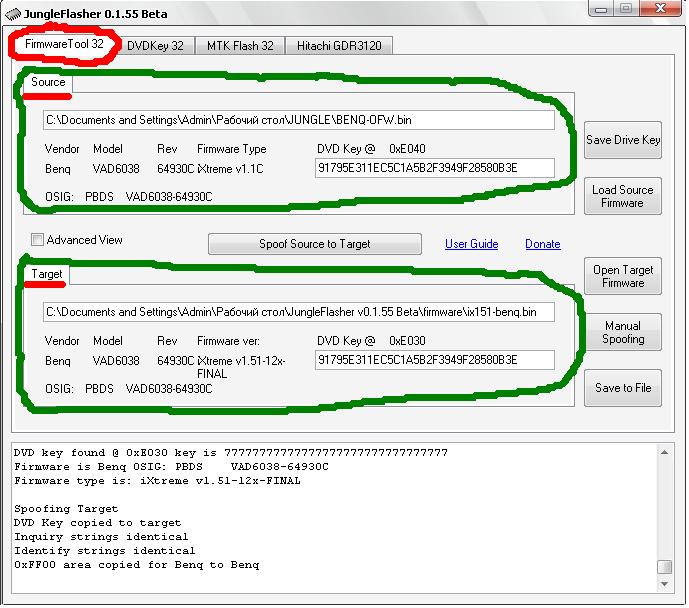
Task: Open the MTK Flash 32 tab
Action: [x=240, y=46]
